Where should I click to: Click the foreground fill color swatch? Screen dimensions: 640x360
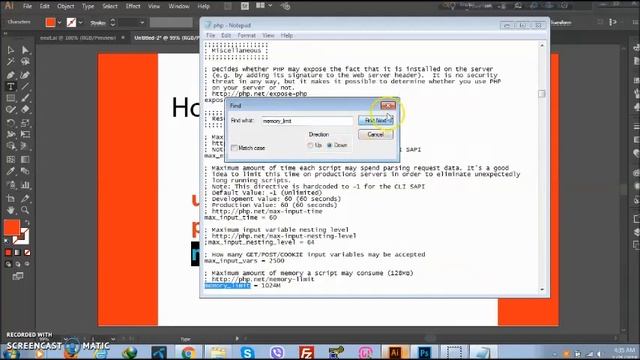[x=12, y=227]
